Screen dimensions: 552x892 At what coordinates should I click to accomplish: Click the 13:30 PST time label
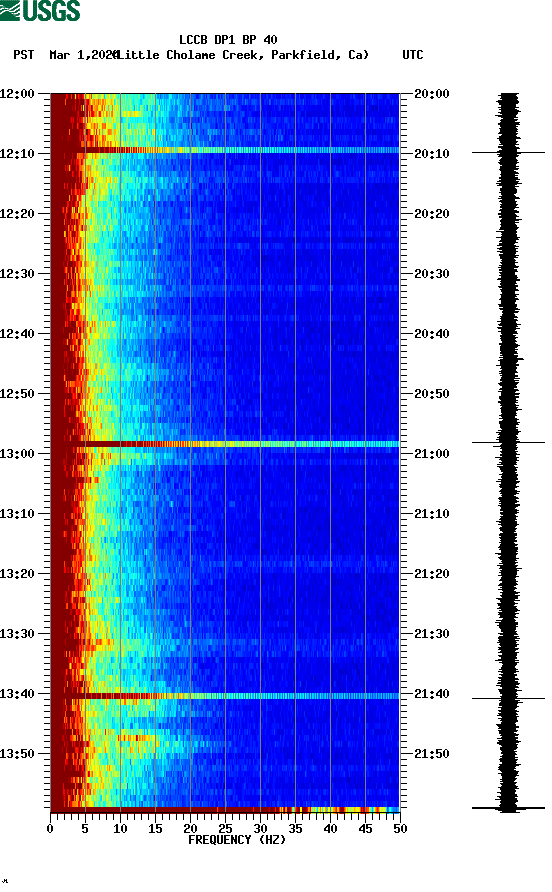click(x=17, y=634)
